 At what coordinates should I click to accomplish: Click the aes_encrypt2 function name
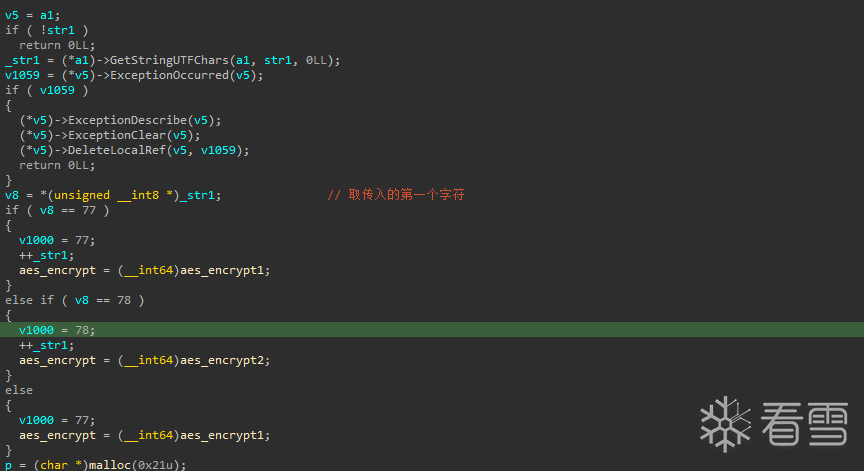pos(222,360)
